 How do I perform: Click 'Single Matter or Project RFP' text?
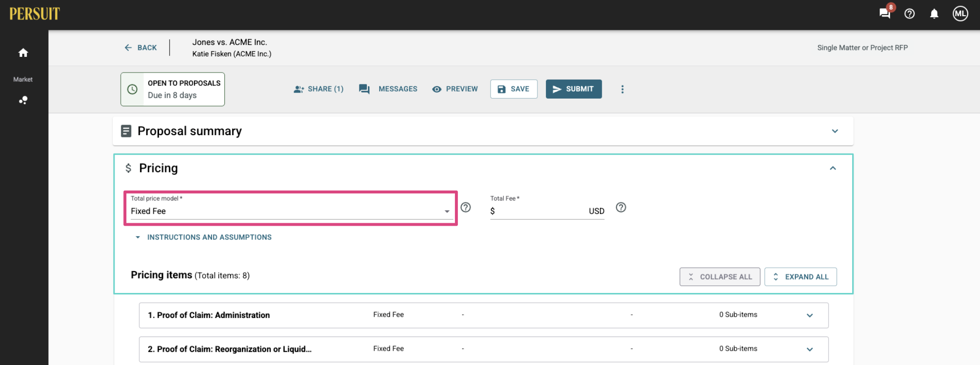(863, 48)
